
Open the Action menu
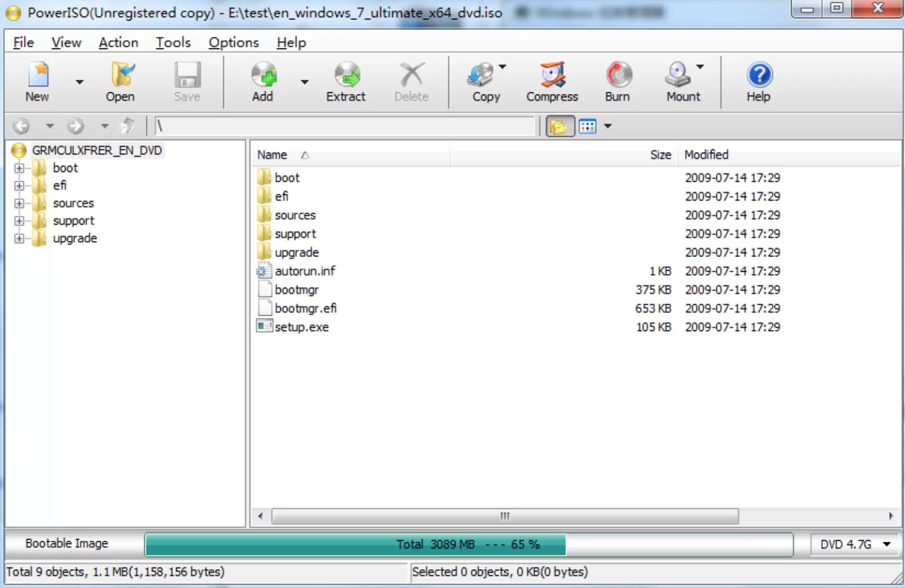[x=118, y=43]
